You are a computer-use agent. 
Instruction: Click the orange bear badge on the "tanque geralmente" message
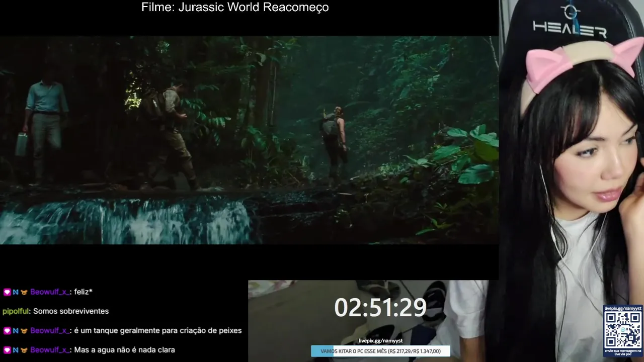[24, 331]
